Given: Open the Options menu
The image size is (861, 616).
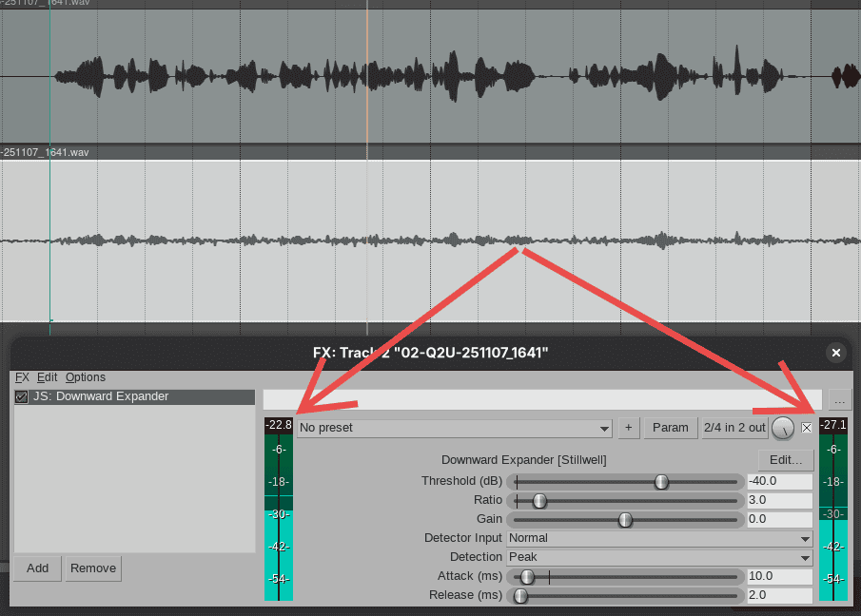Looking at the screenshot, I should (85, 377).
